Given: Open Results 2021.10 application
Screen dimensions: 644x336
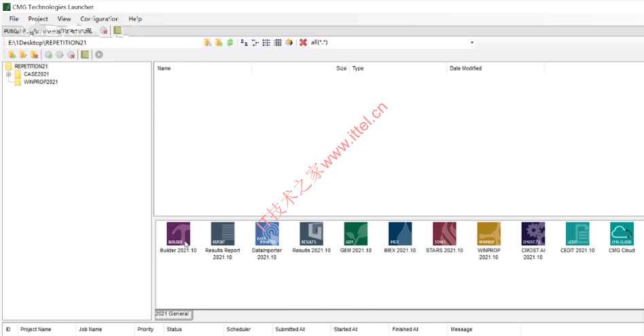Looking at the screenshot, I should click(x=311, y=238).
